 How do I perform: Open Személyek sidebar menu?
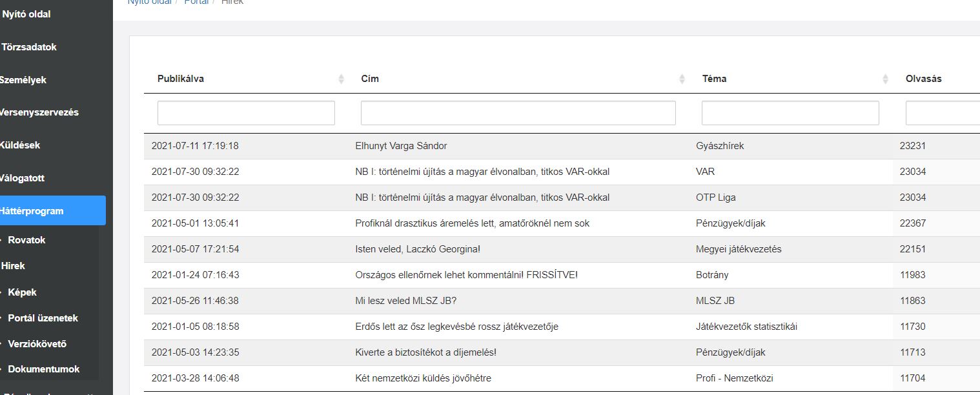coord(23,80)
